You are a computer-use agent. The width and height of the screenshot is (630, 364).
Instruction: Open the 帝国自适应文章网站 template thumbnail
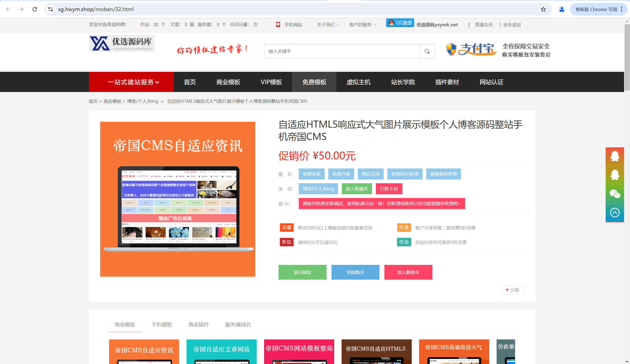(221, 351)
